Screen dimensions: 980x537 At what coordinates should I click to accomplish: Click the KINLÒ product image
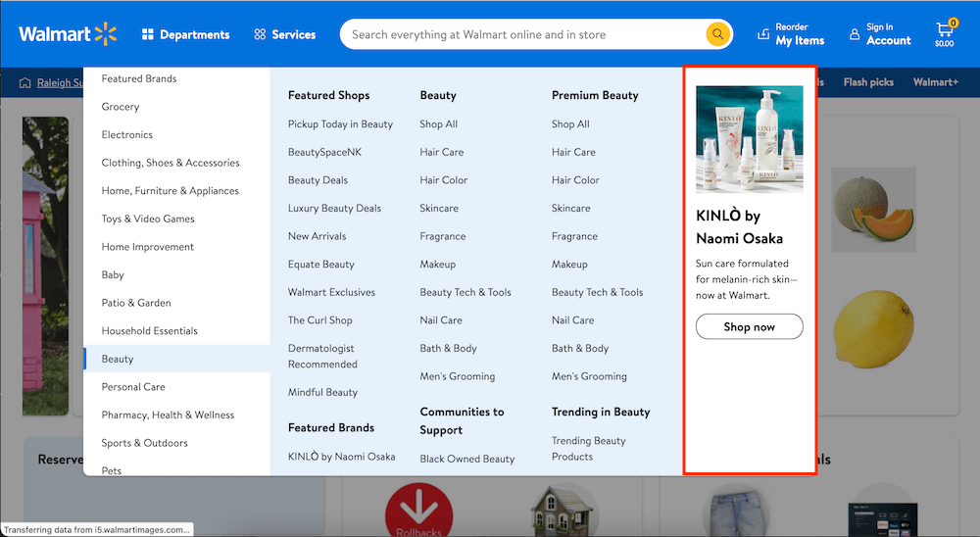(x=749, y=139)
